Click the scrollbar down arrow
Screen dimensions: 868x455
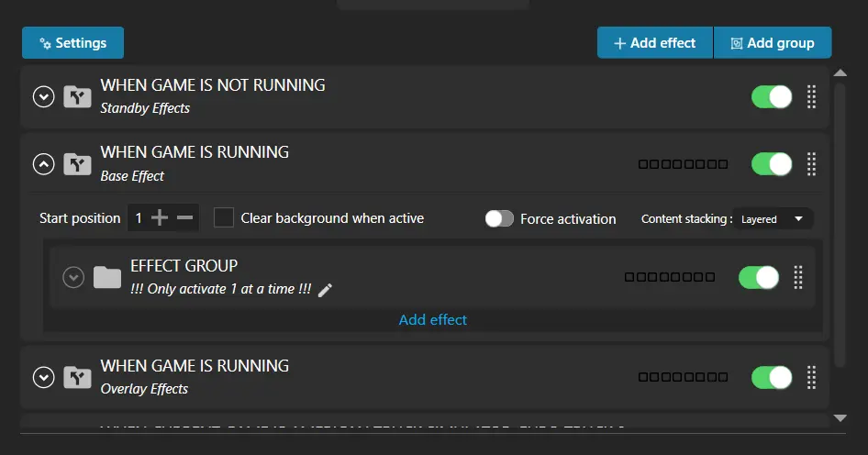[x=840, y=418]
